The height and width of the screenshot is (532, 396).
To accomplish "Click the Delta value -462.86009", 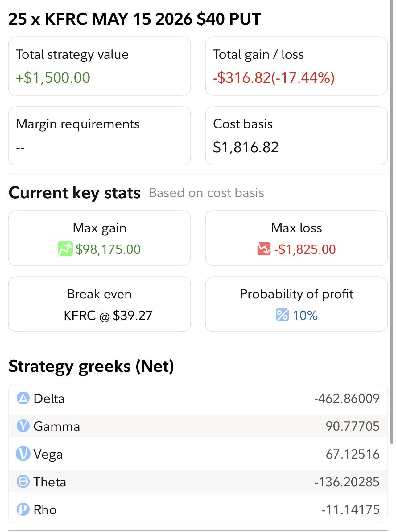I will 347,398.
